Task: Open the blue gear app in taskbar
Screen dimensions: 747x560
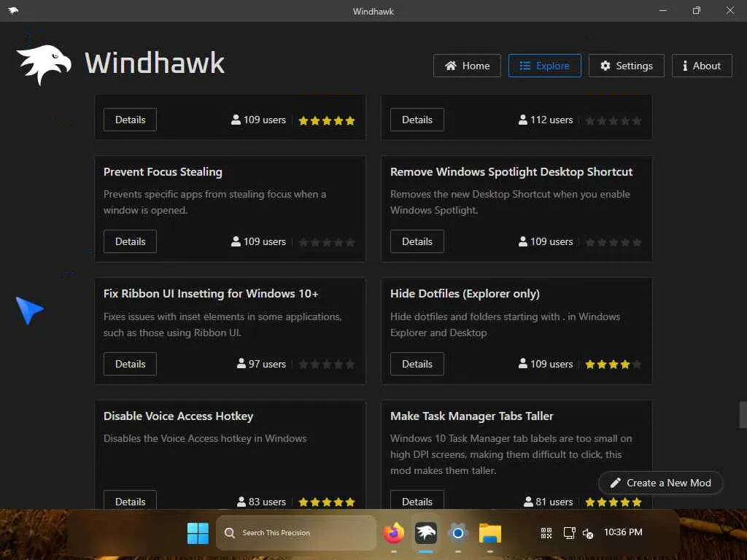Action: (458, 533)
